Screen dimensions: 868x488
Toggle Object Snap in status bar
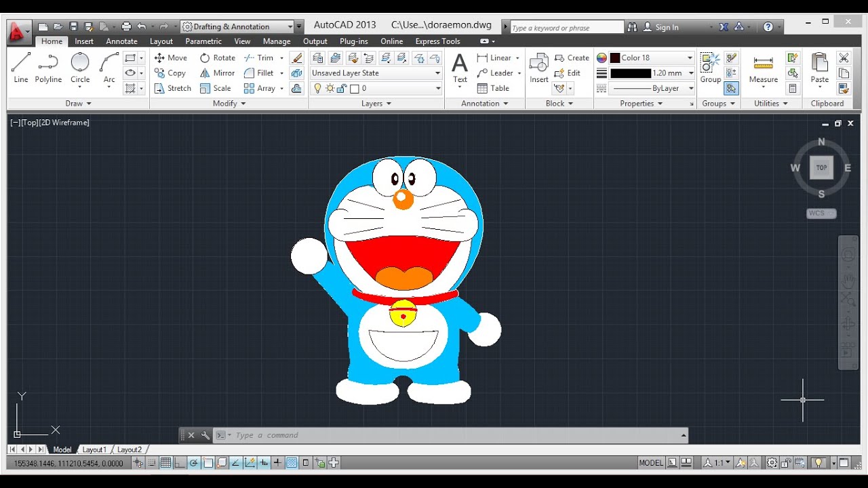click(x=208, y=463)
